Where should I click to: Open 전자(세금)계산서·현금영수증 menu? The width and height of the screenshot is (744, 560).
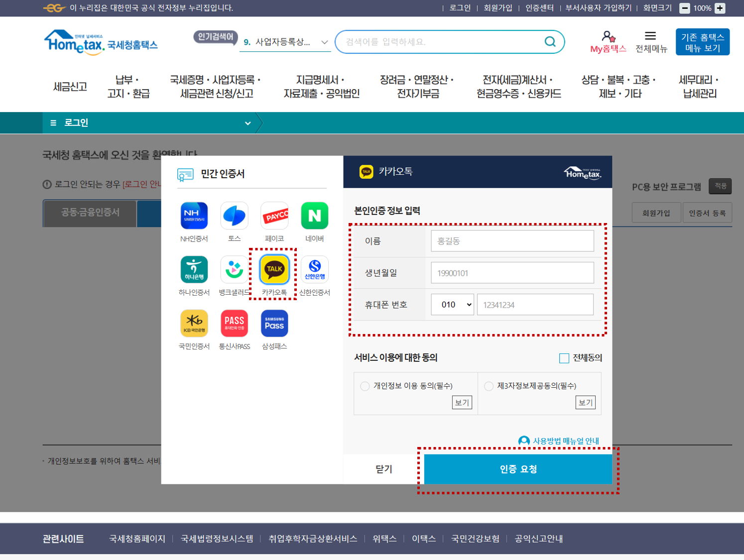click(519, 87)
